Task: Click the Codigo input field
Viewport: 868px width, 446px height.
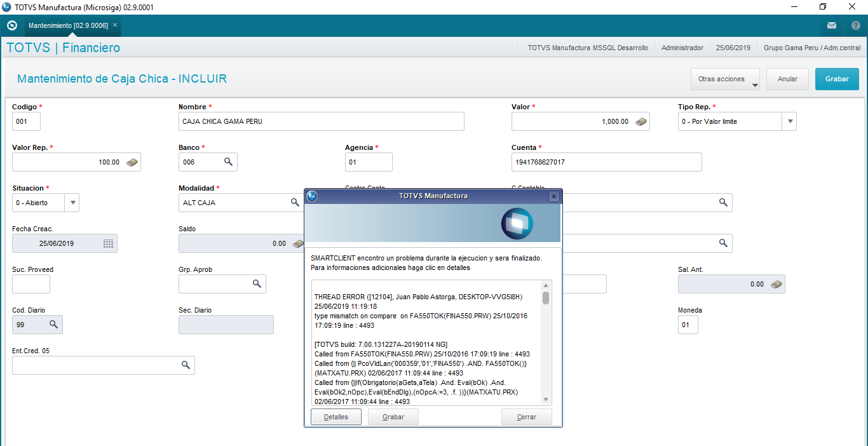Action: (x=26, y=121)
